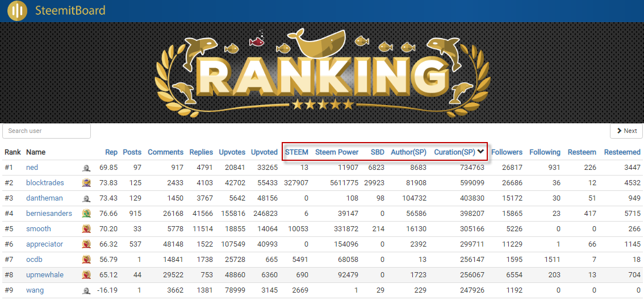Sort the table by Comments
The width and height of the screenshot is (644, 300).
tap(165, 152)
